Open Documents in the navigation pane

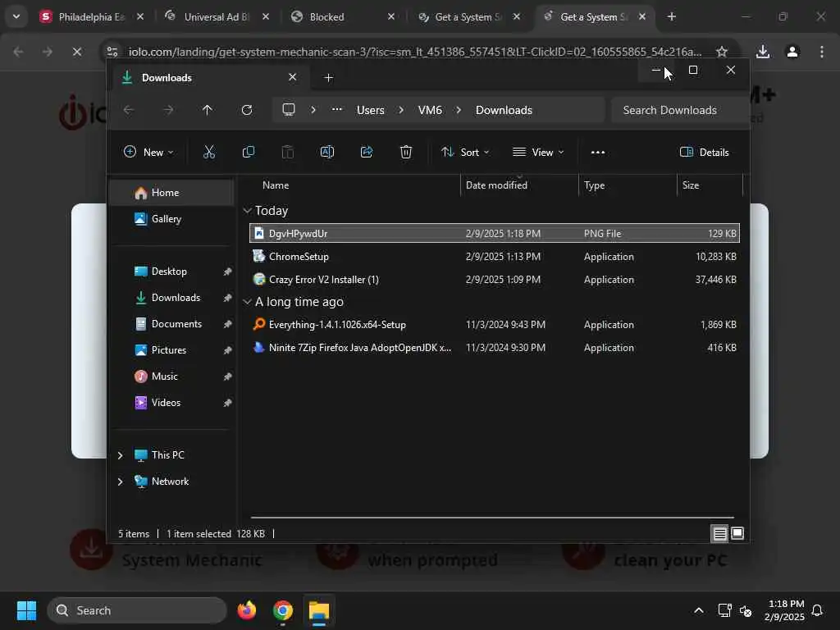pyautogui.click(x=171, y=323)
